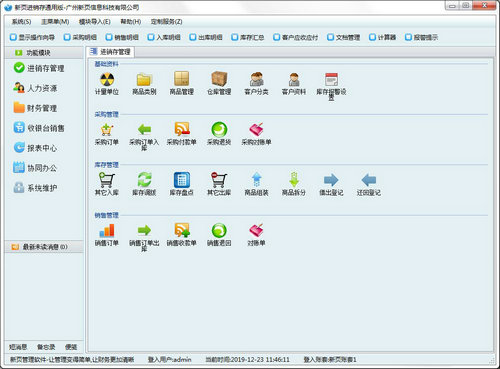The width and height of the screenshot is (500, 369).
Task: Click 采购明细 toolbar item
Action: click(80, 37)
